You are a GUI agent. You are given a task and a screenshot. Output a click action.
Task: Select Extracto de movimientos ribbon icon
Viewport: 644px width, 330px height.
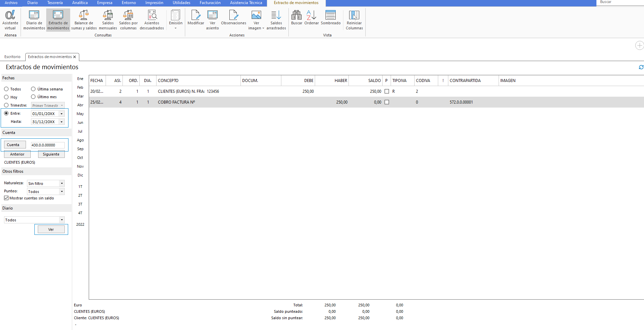pyautogui.click(x=58, y=20)
